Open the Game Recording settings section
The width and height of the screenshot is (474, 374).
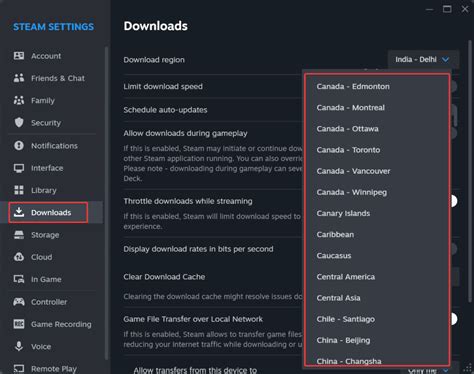click(x=61, y=324)
